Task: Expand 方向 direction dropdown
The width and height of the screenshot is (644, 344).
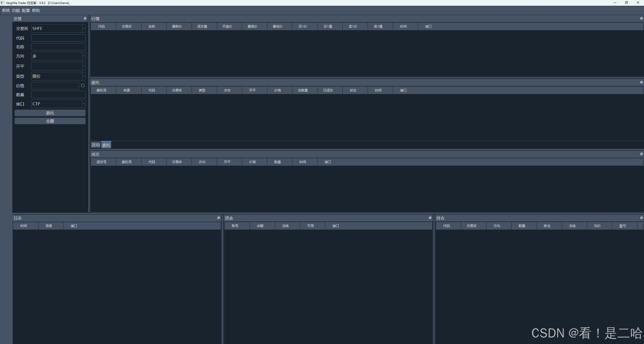Action: tap(58, 56)
